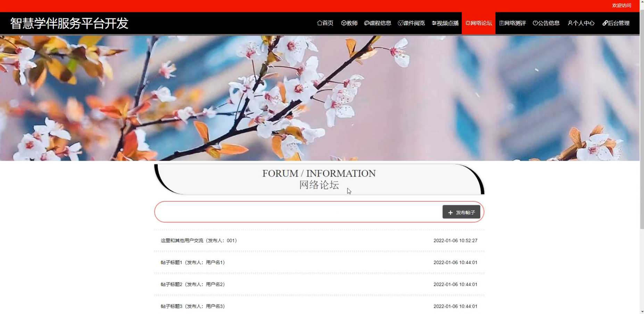Click timestamp 2022-01-06 10:52:27
The width and height of the screenshot is (644, 314).
click(455, 241)
